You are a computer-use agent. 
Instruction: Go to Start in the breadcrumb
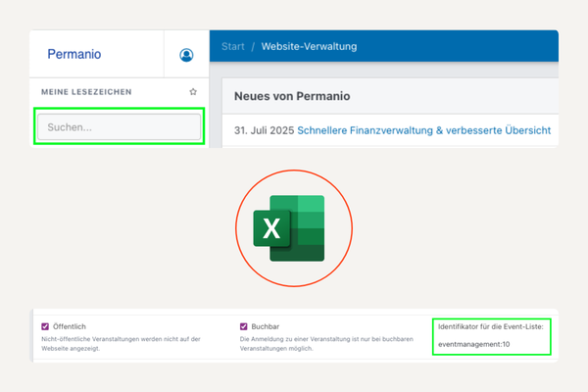point(233,46)
